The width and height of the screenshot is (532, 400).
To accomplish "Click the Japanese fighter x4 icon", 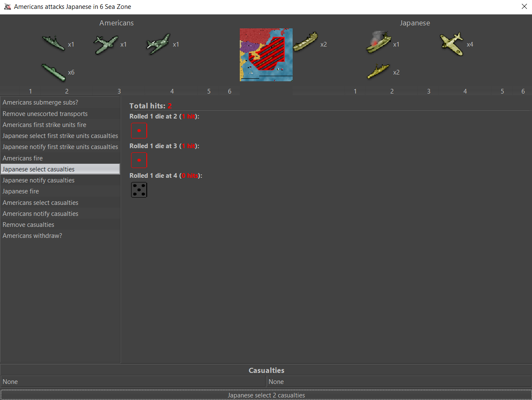I will [451, 44].
